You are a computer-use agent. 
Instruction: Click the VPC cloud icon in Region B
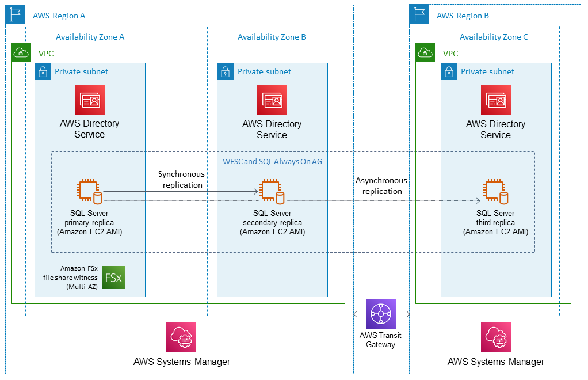tap(426, 53)
